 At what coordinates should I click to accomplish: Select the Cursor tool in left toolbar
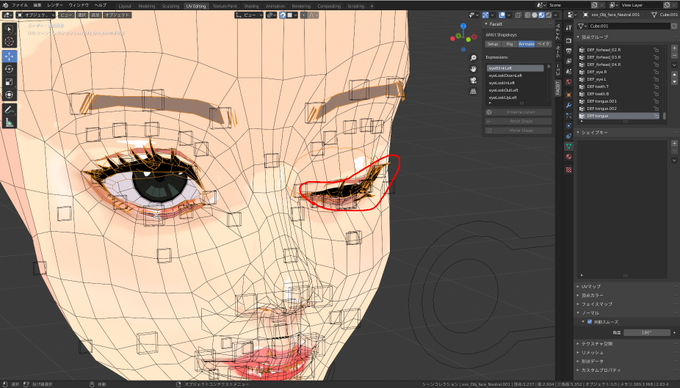coord(9,42)
